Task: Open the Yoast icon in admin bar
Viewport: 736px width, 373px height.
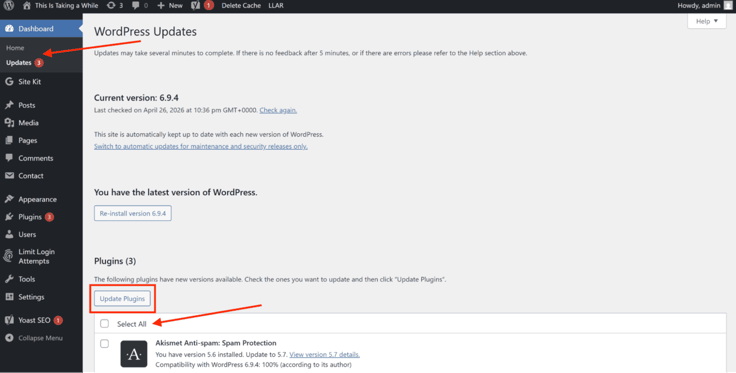Action: click(x=195, y=6)
